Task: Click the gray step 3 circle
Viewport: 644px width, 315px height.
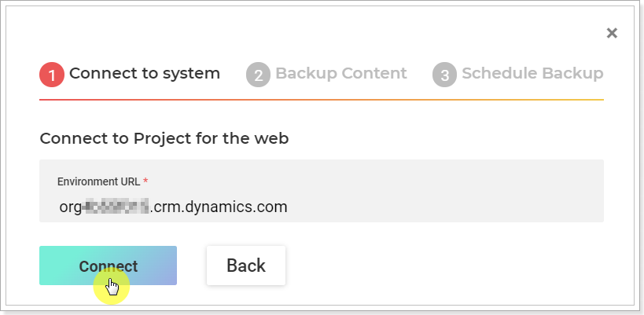Action: click(444, 75)
